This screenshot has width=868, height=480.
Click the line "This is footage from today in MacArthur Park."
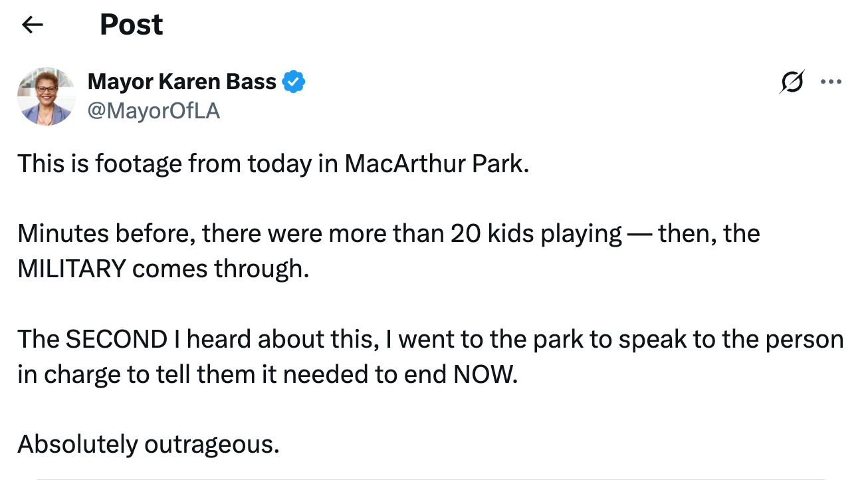(272, 164)
